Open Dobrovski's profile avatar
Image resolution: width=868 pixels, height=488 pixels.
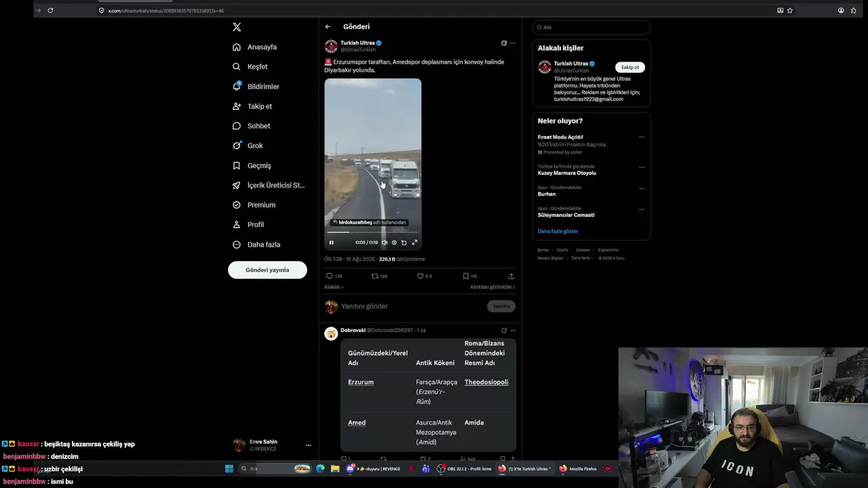point(331,333)
